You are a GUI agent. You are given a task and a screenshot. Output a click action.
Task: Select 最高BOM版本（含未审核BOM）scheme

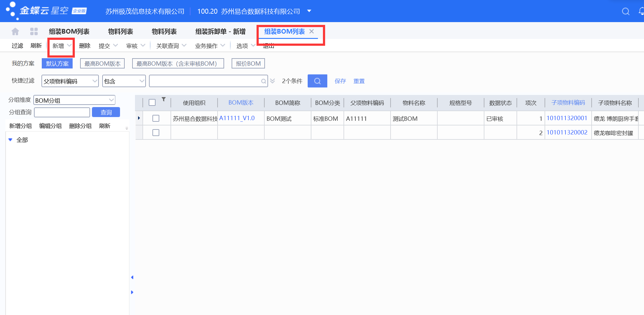(178, 63)
